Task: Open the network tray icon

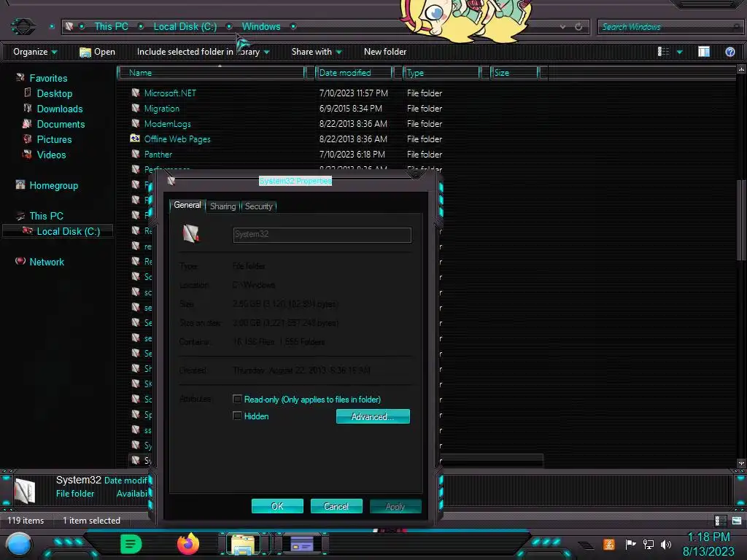Action: pyautogui.click(x=648, y=544)
